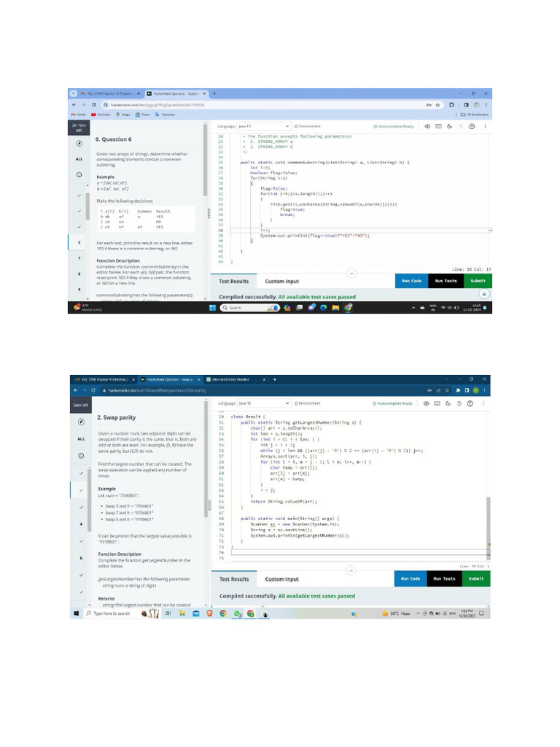Go to question 9 in Question 6 sidebar
The height and width of the screenshot is (747, 560).
(x=79, y=289)
